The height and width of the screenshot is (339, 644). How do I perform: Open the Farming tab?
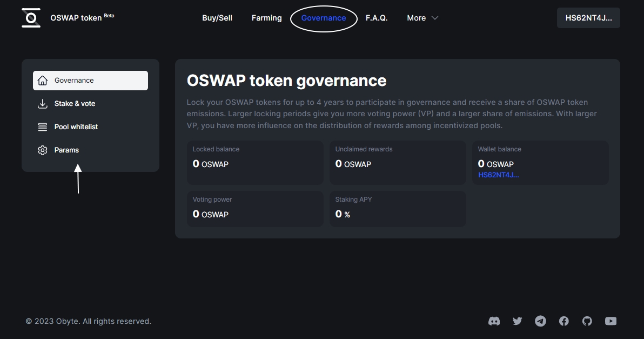(x=266, y=18)
